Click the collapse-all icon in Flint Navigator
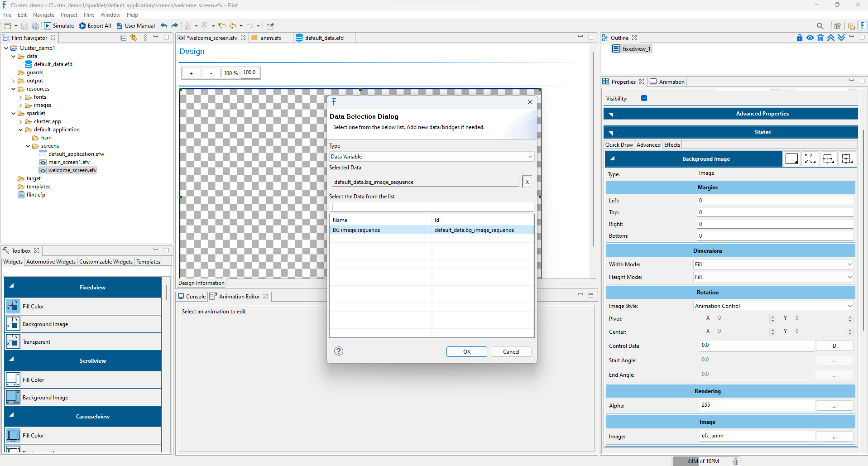The width and height of the screenshot is (868, 466). [x=123, y=38]
